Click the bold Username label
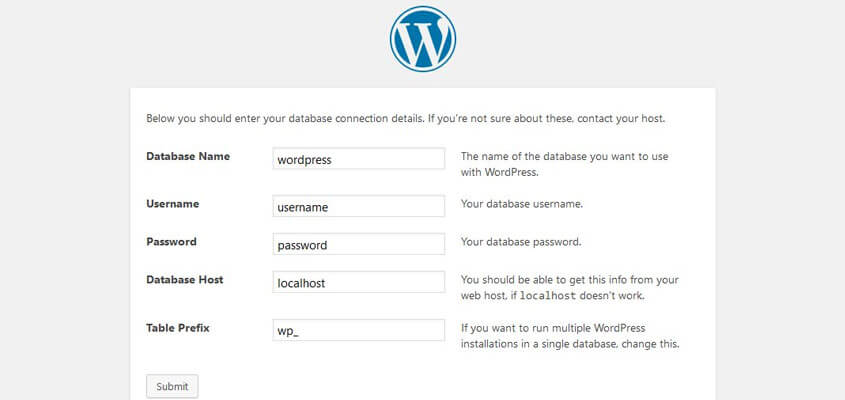845x400 pixels. pos(172,204)
